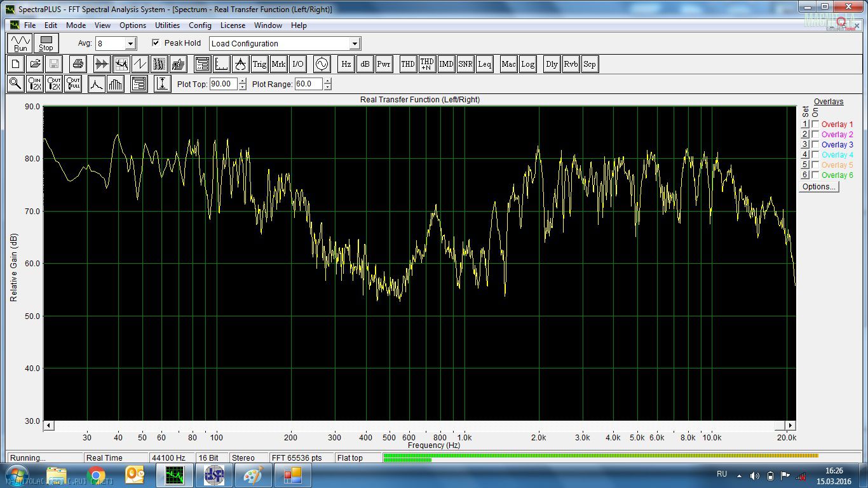
Task: Select the magnifier zoom tool
Action: pyautogui.click(x=16, y=84)
